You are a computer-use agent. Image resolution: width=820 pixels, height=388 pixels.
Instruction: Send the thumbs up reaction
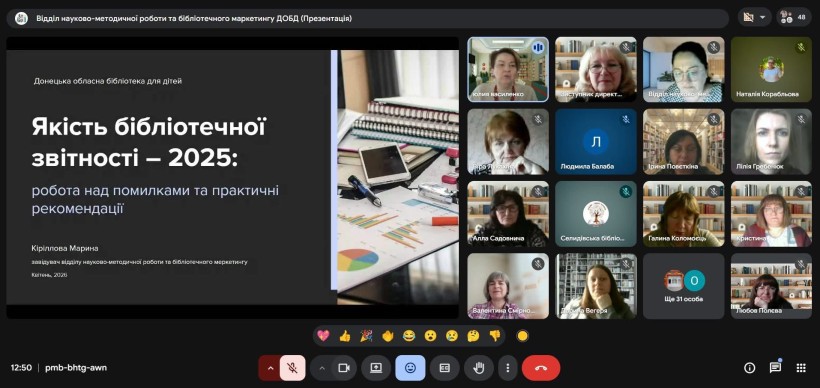345,336
